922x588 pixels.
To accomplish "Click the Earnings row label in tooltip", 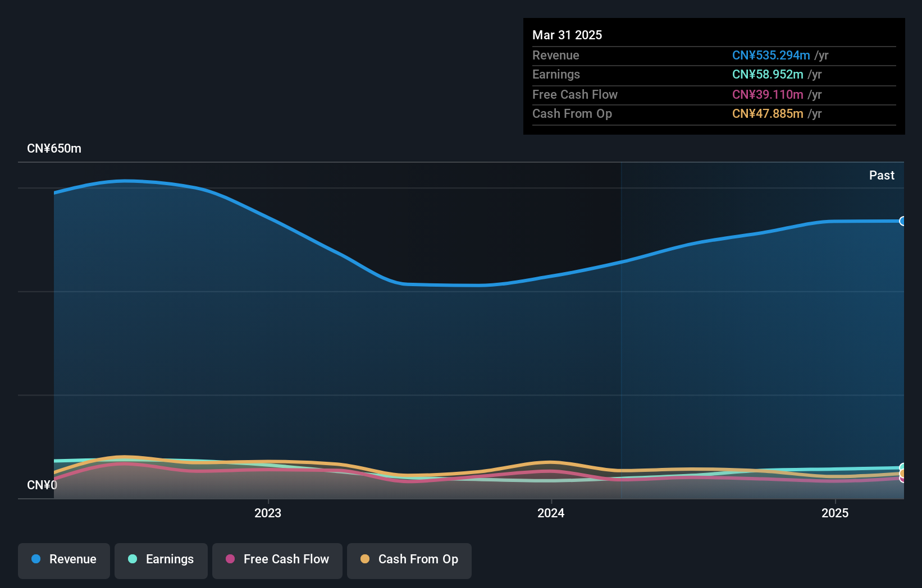I will coord(556,74).
